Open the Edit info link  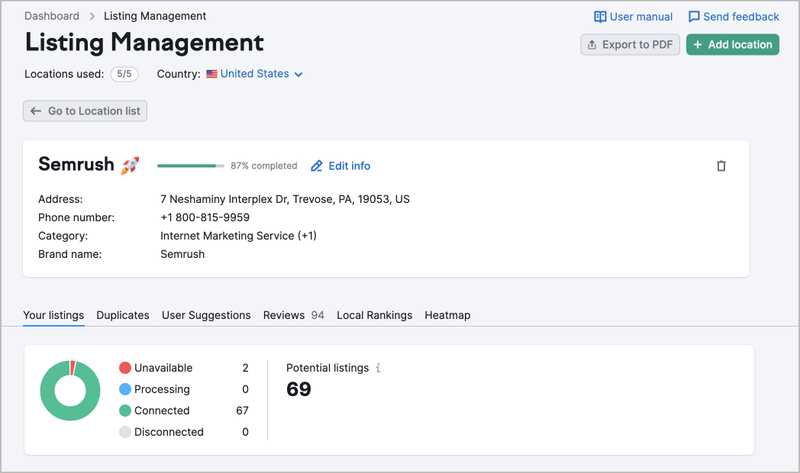(x=349, y=166)
